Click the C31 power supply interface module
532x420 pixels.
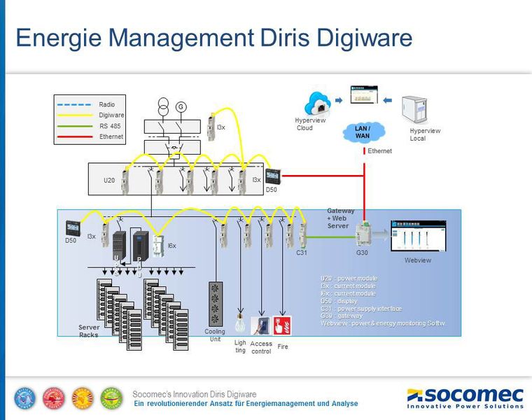point(302,235)
